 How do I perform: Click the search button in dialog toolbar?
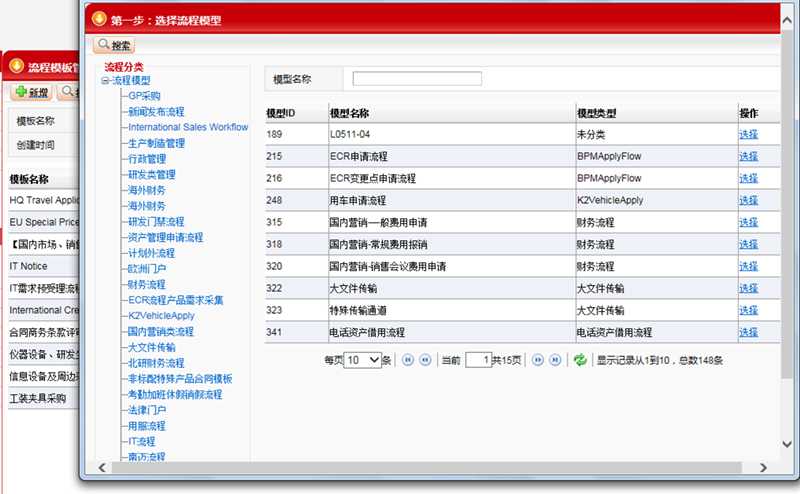(x=114, y=45)
